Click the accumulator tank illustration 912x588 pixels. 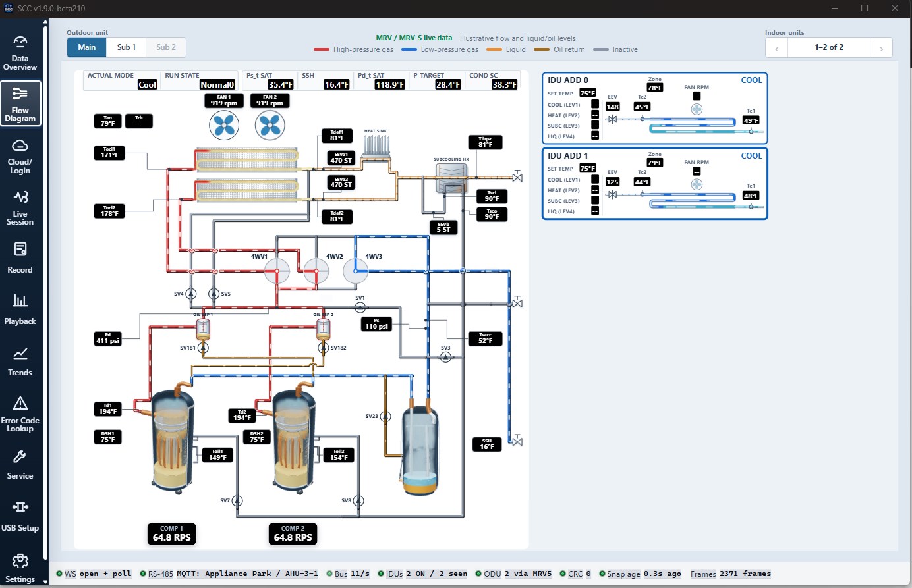[420, 451]
